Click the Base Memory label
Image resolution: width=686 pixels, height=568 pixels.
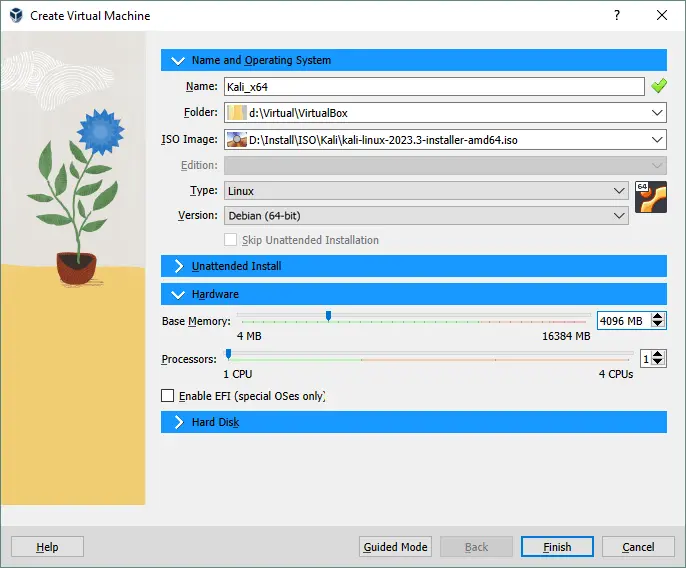(x=196, y=321)
